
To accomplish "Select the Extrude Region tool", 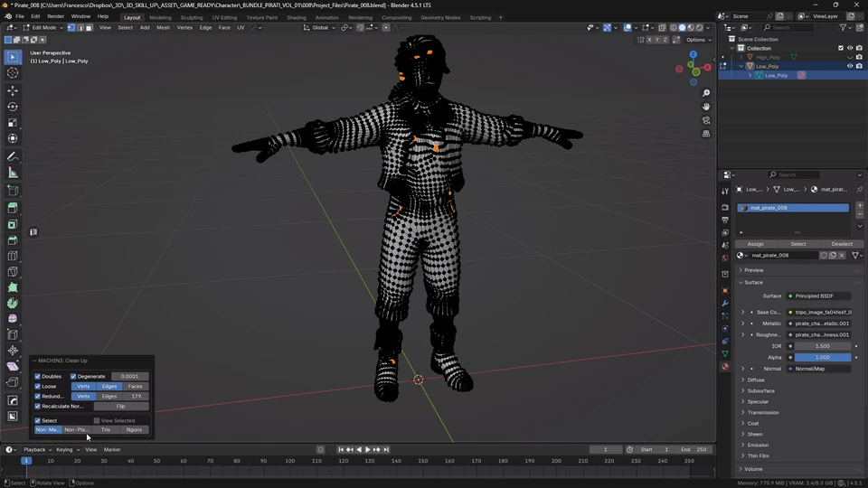I will coord(13,208).
